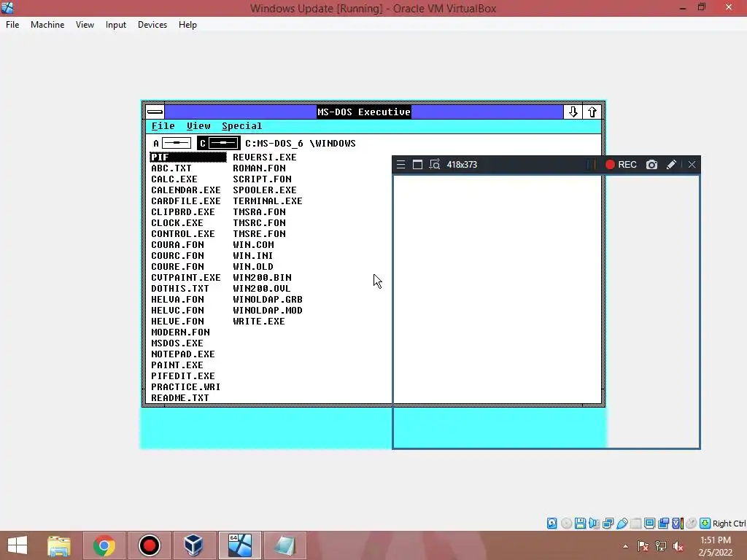The image size is (747, 560).
Task: Select TERMINAL.EXE in file list
Action: click(267, 201)
